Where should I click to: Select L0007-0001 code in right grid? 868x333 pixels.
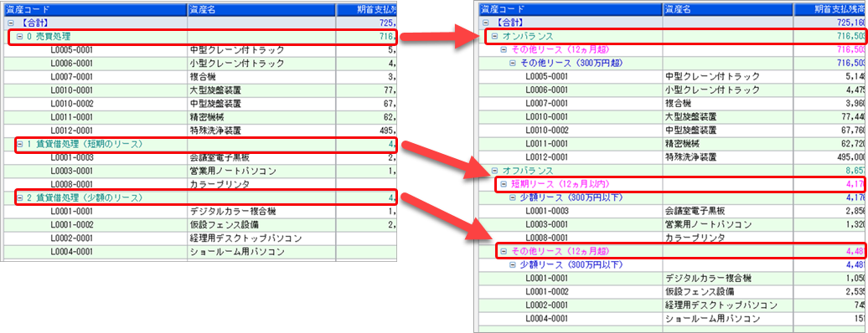pos(546,104)
